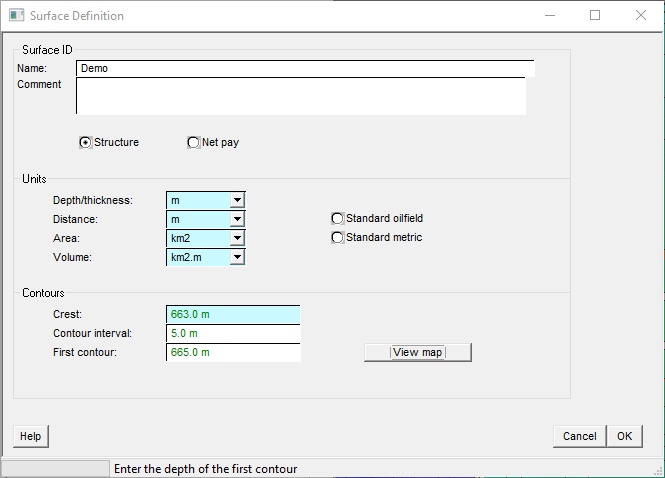The image size is (665, 478).
Task: Click into the Comment text box
Action: [x=300, y=96]
